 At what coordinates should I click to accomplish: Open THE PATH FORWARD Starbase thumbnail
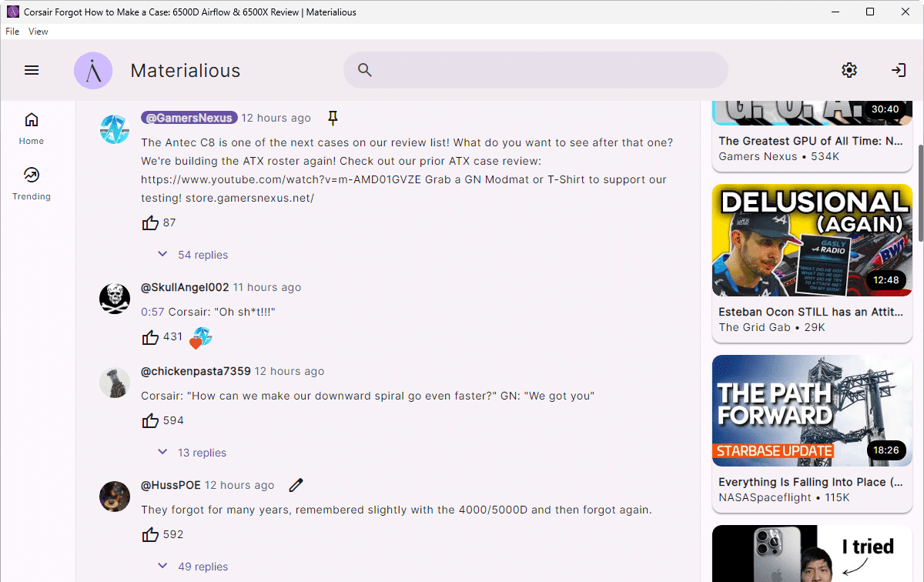812,410
